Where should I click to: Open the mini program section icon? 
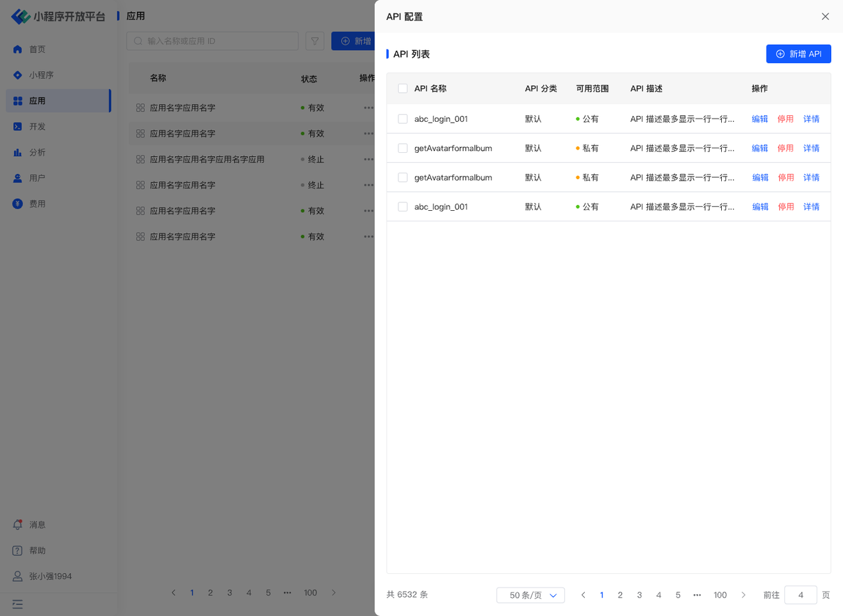18,75
